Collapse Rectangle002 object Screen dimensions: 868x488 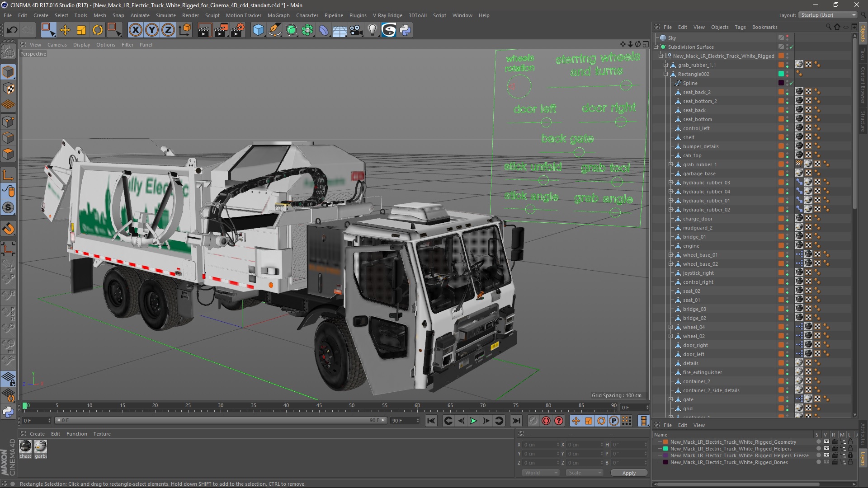(666, 74)
